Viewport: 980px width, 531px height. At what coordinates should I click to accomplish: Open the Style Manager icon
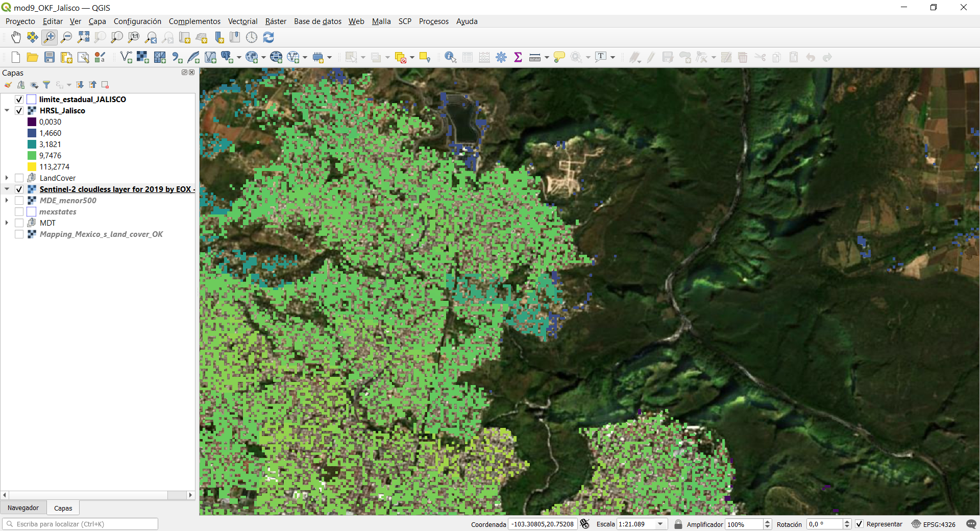click(100, 57)
